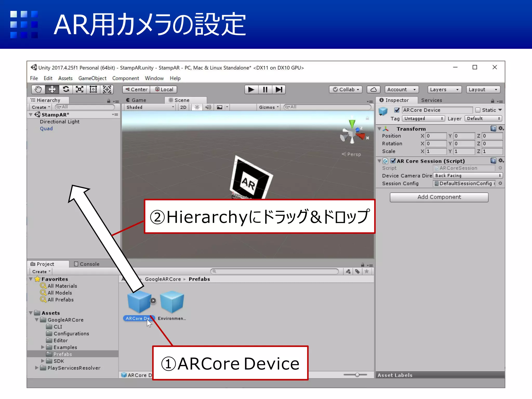Open the Component menu
The height and width of the screenshot is (399, 532).
(x=125, y=78)
